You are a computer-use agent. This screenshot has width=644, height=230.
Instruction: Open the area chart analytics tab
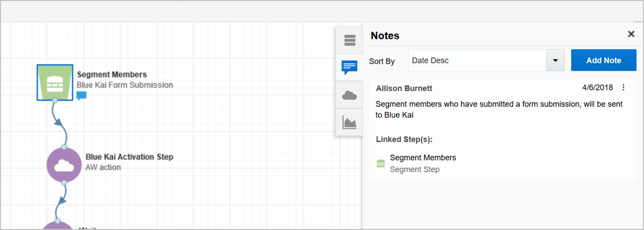(x=350, y=123)
